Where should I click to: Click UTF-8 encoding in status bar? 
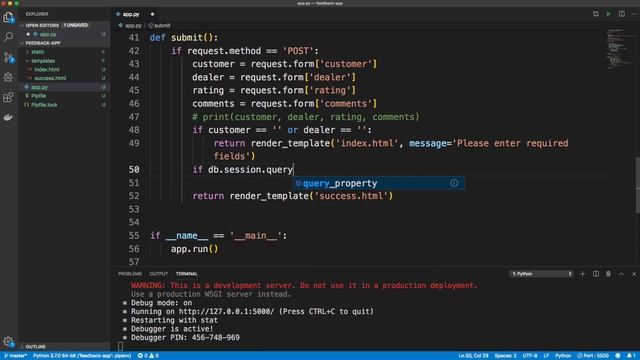530,356
